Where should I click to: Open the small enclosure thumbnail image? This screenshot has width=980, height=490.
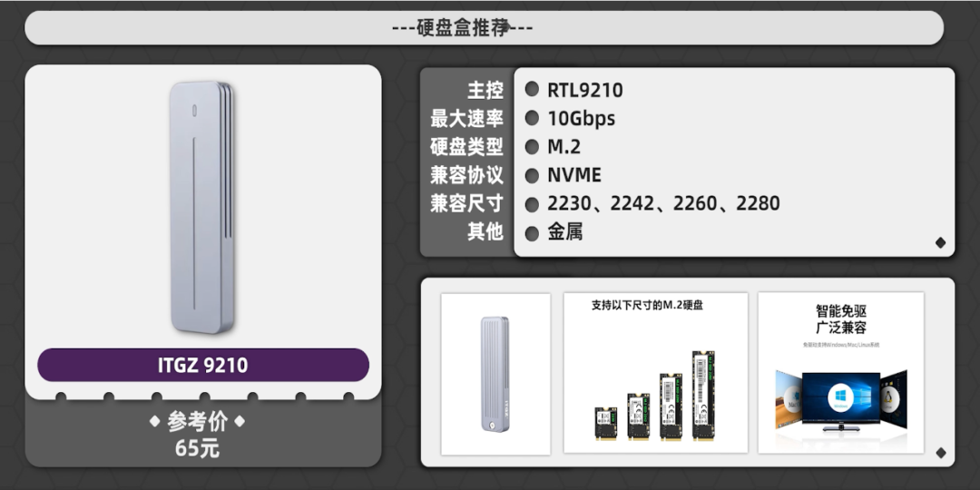point(495,374)
